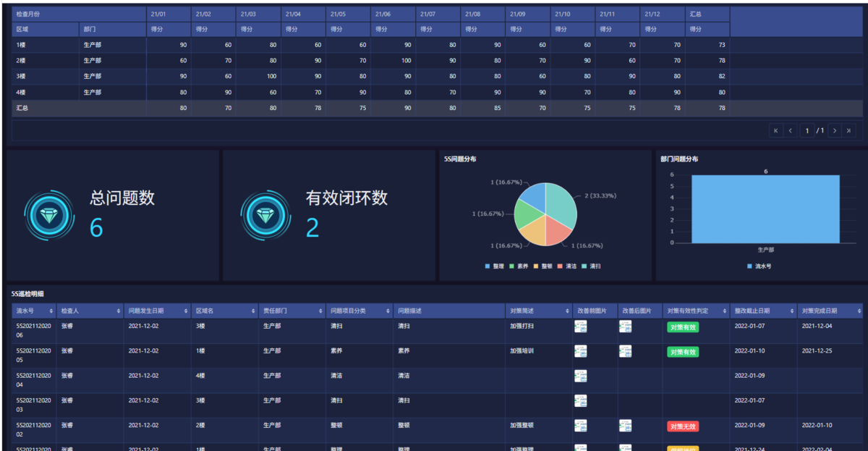This screenshot has height=451, width=868.
Task: Click the blue bar for 生产部
Action: [x=765, y=209]
